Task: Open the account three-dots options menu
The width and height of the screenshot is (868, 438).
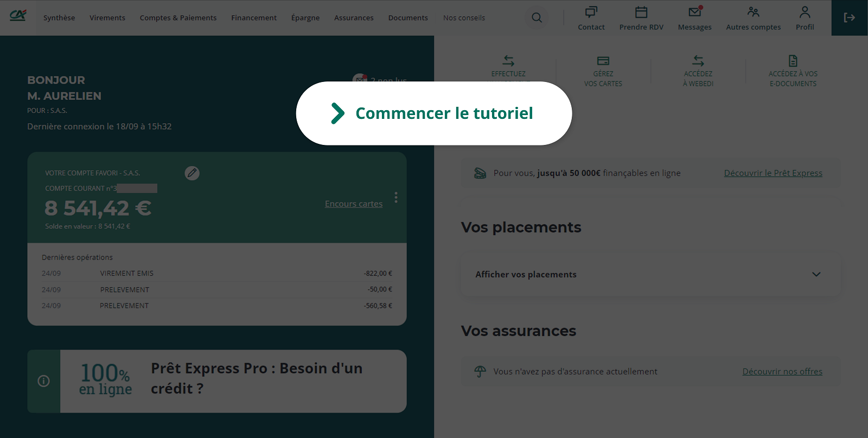Action: pos(396,198)
